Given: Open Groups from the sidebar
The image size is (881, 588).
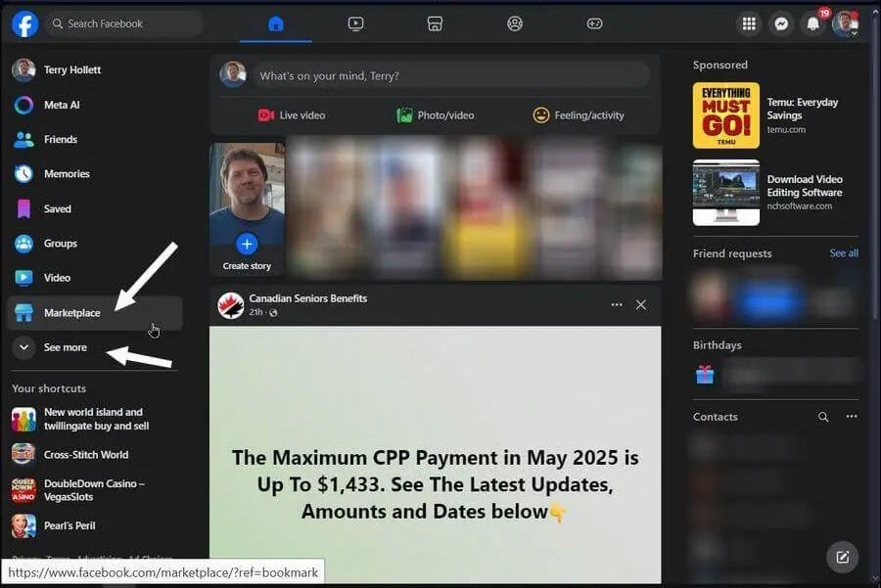Looking at the screenshot, I should (94, 244).
